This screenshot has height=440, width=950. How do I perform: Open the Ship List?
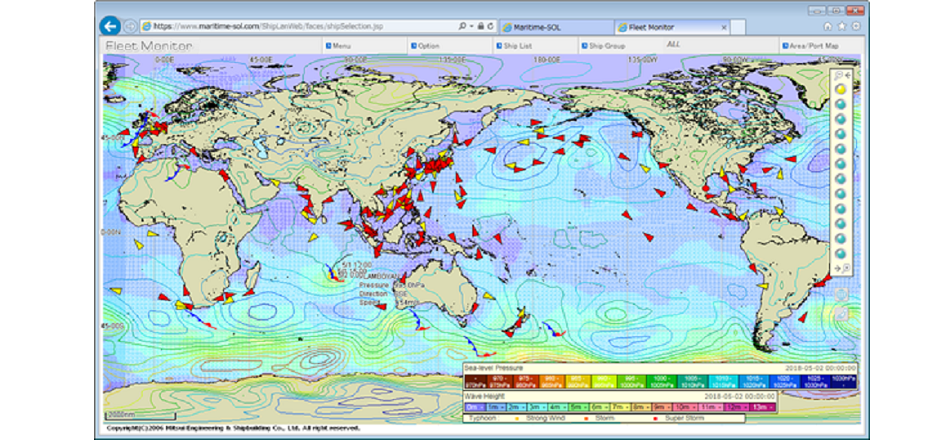[x=515, y=46]
